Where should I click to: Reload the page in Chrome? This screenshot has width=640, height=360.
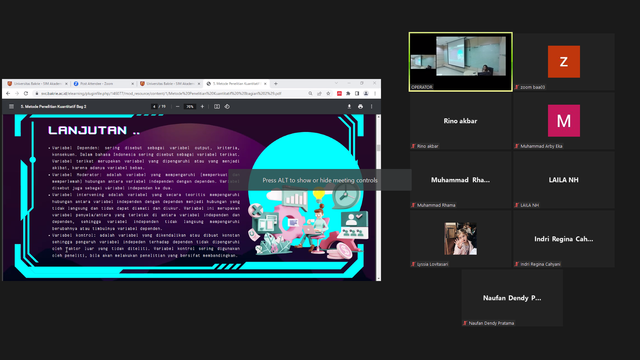26,93
